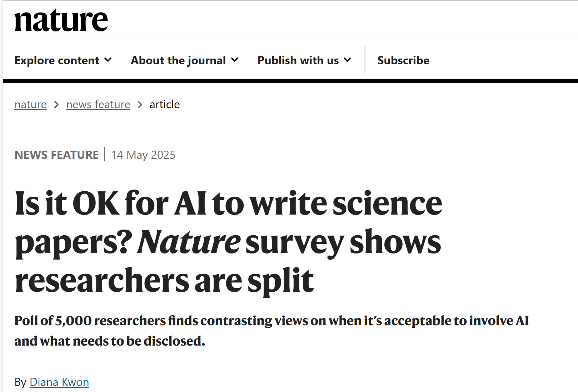Expand the chevron beside Publish with us
Screen dimensions: 578x392
click(x=347, y=60)
